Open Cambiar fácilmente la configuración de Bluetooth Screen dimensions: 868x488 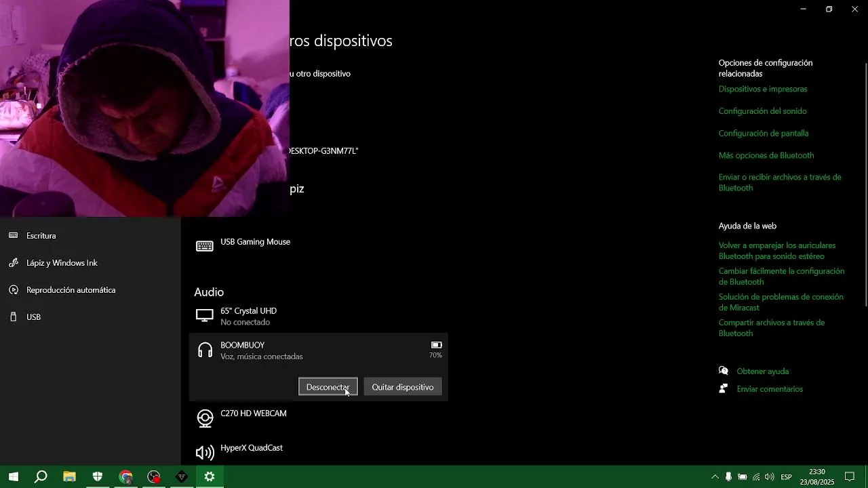coord(781,277)
